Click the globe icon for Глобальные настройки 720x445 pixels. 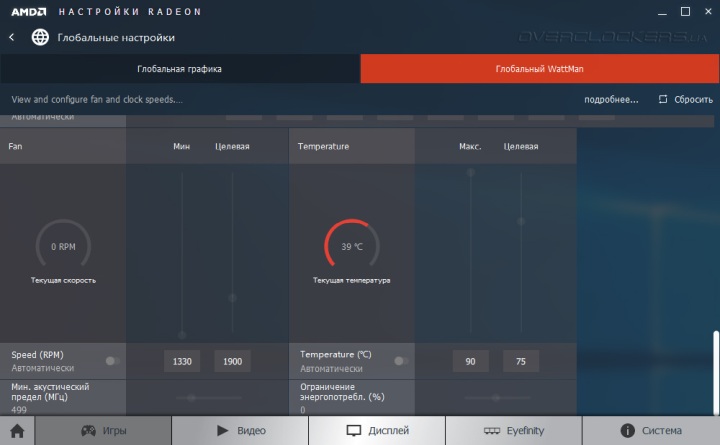click(x=40, y=37)
